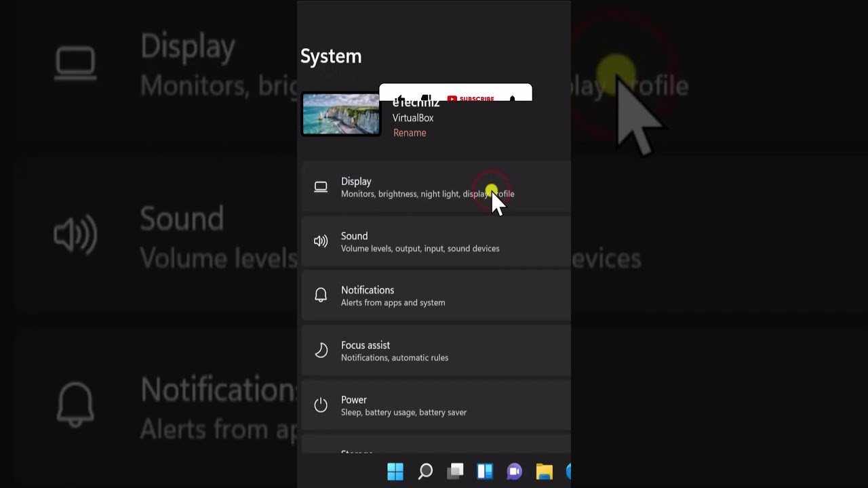This screenshot has height=488, width=868.
Task: Click the red Subscribe button
Action: (471, 99)
